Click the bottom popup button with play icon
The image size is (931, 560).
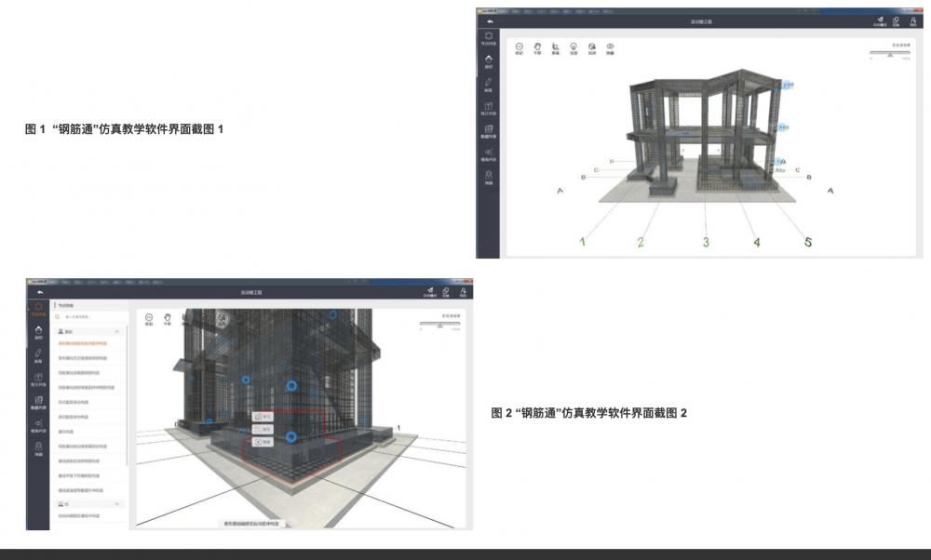coord(263,442)
